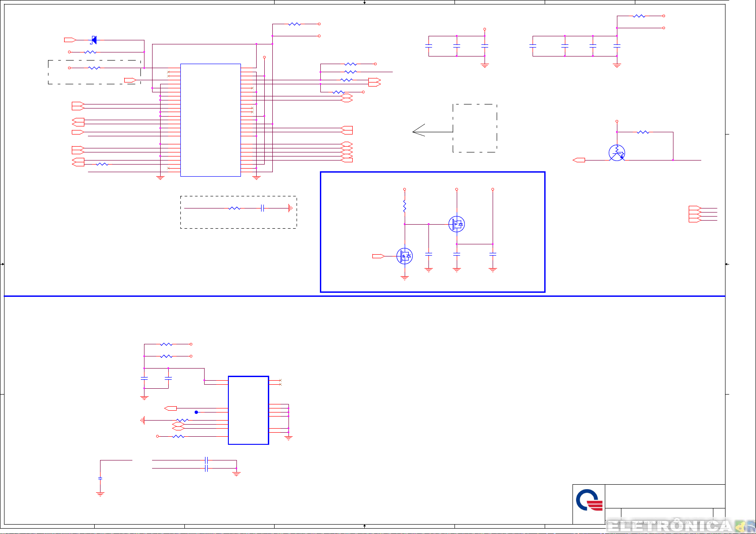Click the blue diode symbol
The width and height of the screenshot is (756, 534).
(94, 40)
